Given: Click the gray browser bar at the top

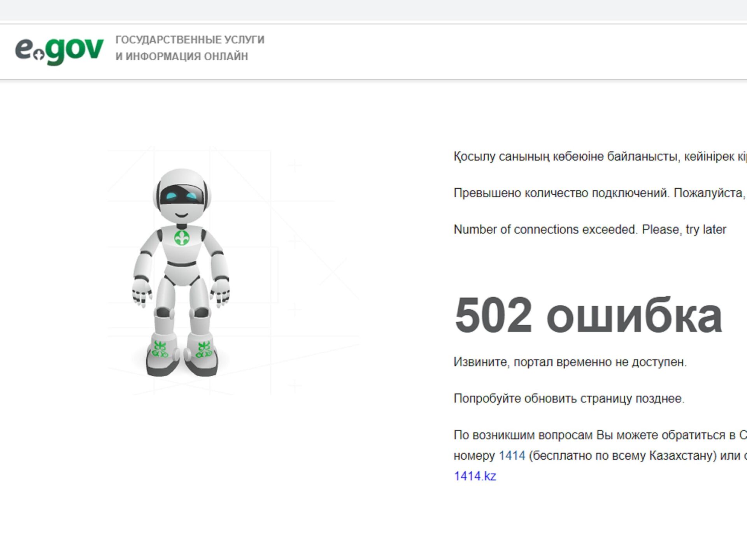Looking at the screenshot, I should pyautogui.click(x=373, y=10).
